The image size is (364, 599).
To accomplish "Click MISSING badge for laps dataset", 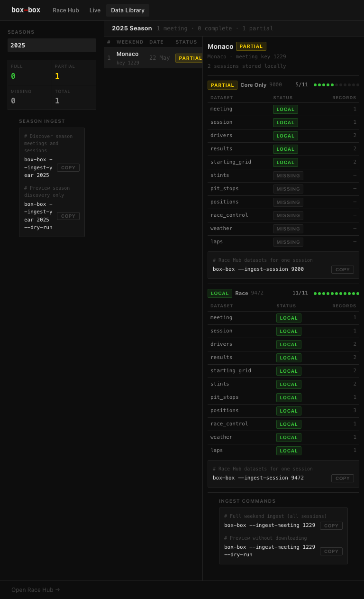I will click(288, 242).
